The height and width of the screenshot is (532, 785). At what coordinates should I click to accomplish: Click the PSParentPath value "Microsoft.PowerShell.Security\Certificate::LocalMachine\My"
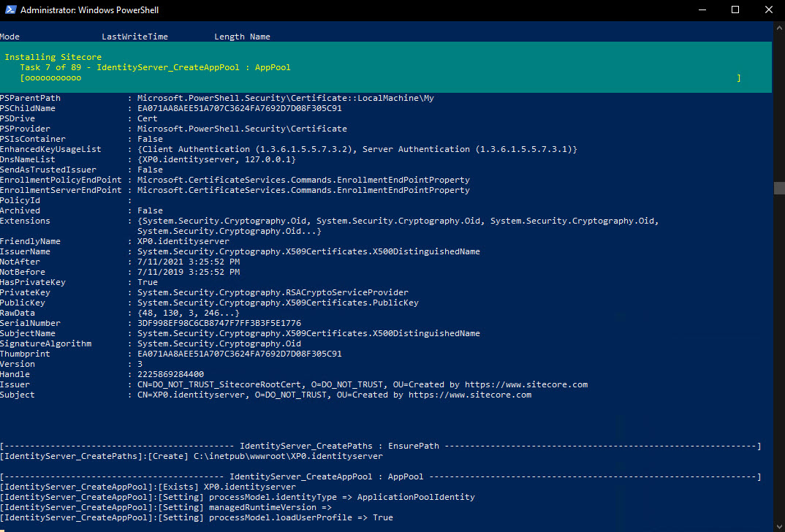pyautogui.click(x=286, y=98)
